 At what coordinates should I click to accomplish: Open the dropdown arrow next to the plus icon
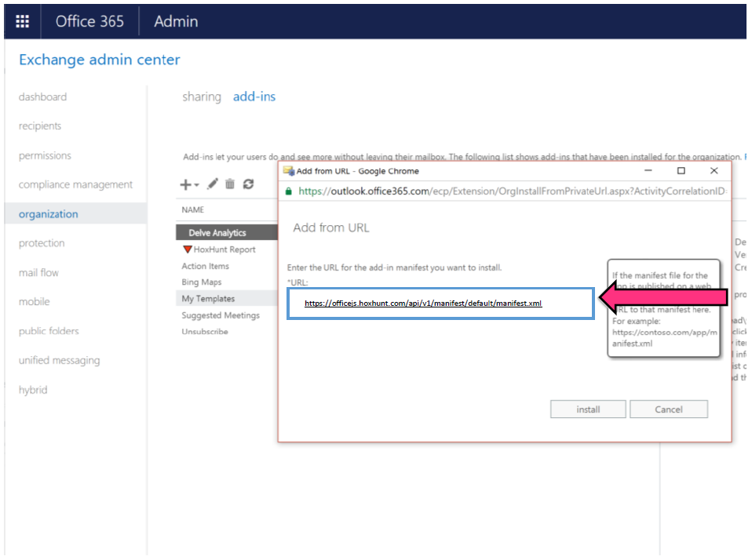[196, 185]
